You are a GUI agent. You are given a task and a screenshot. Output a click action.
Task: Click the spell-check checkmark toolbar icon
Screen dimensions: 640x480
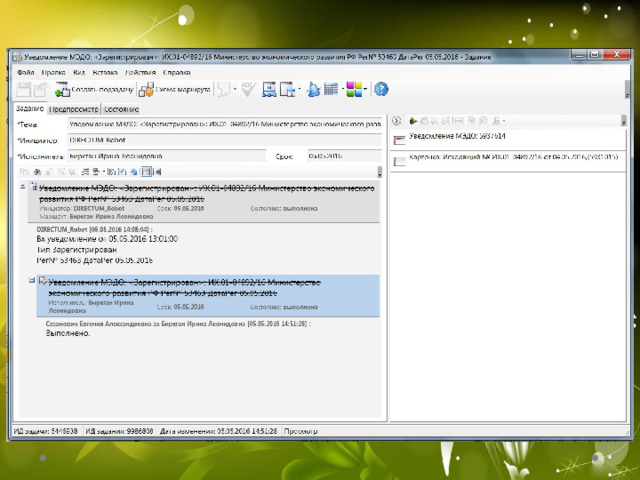[x=247, y=89]
